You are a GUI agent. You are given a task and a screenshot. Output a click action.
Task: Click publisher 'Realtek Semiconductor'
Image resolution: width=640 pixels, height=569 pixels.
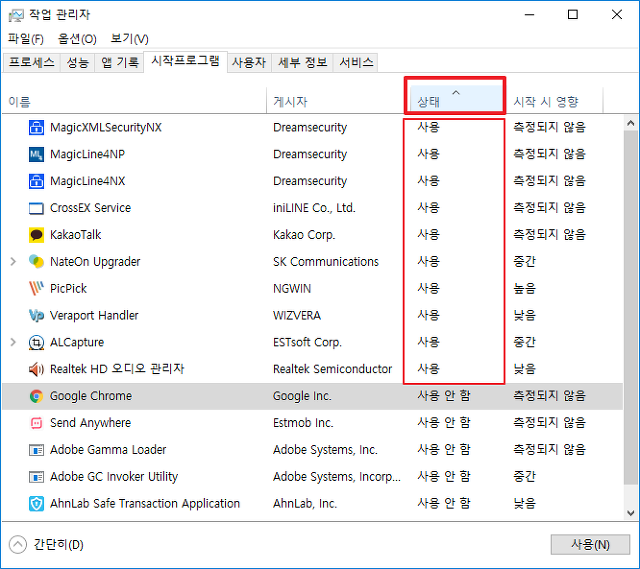click(x=332, y=369)
